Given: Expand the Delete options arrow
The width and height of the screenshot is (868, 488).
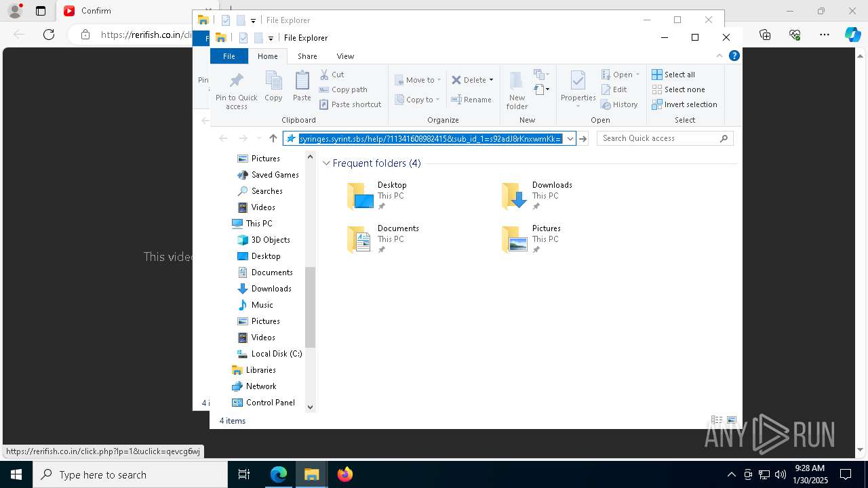Looking at the screenshot, I should coord(491,80).
